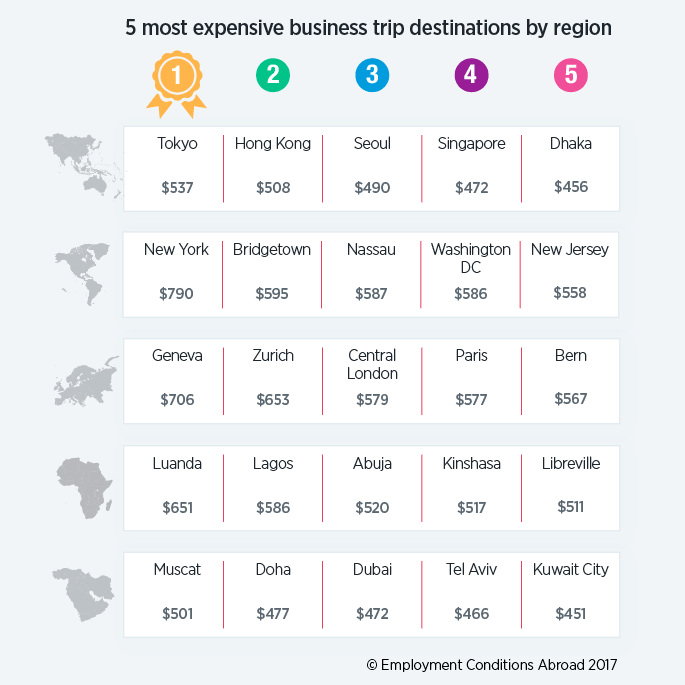Select the Europe region map icon
Screen dimensions: 685x685
pos(86,381)
